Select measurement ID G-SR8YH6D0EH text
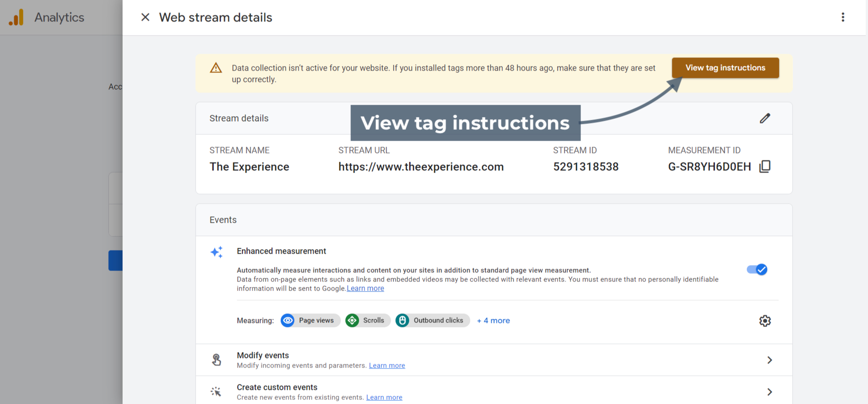Viewport: 868px width, 404px height. pyautogui.click(x=709, y=167)
